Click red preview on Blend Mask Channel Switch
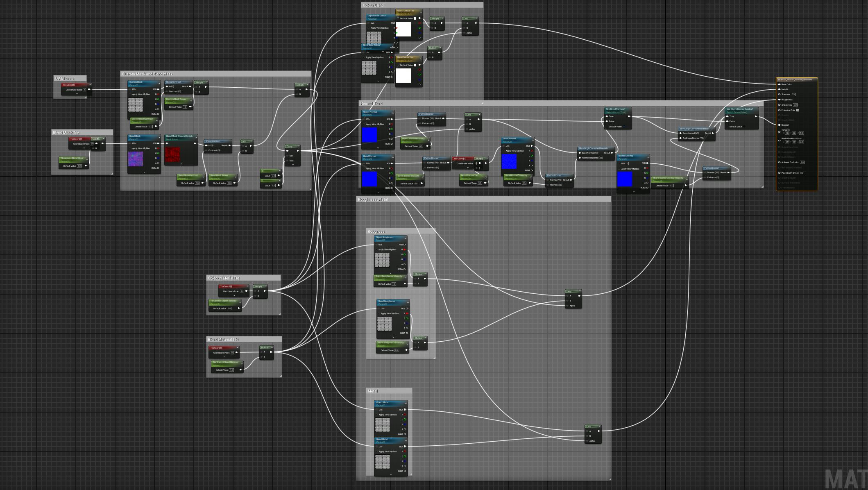The height and width of the screenshot is (490, 868). tap(173, 154)
